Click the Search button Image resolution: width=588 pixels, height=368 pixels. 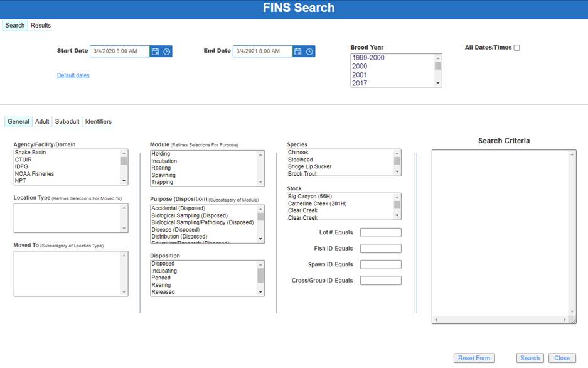(530, 358)
